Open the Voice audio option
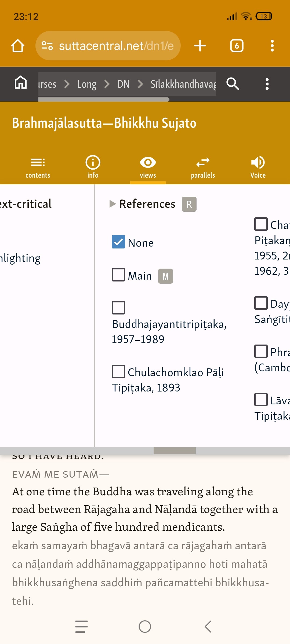Screen dimensions: 290x644 click(x=258, y=167)
